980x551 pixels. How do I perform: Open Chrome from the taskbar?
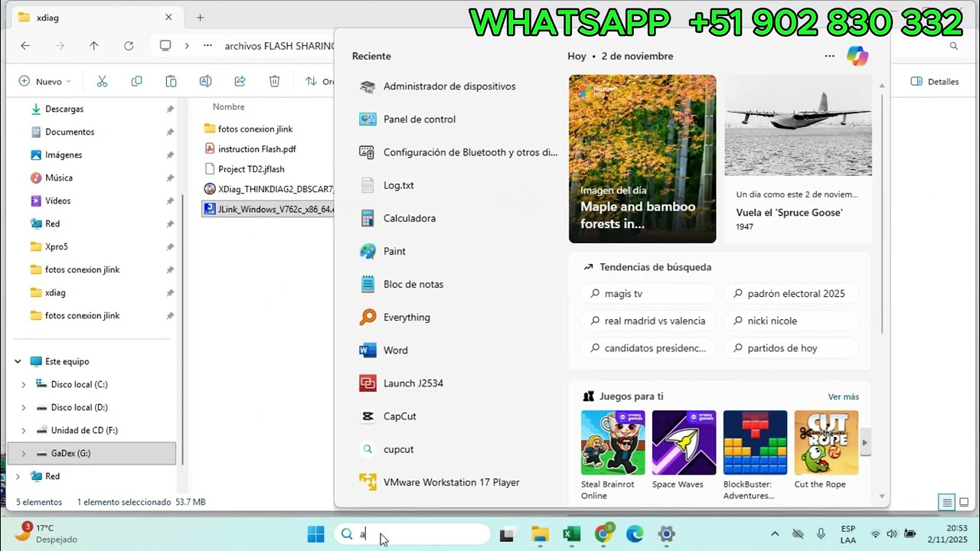click(x=604, y=534)
